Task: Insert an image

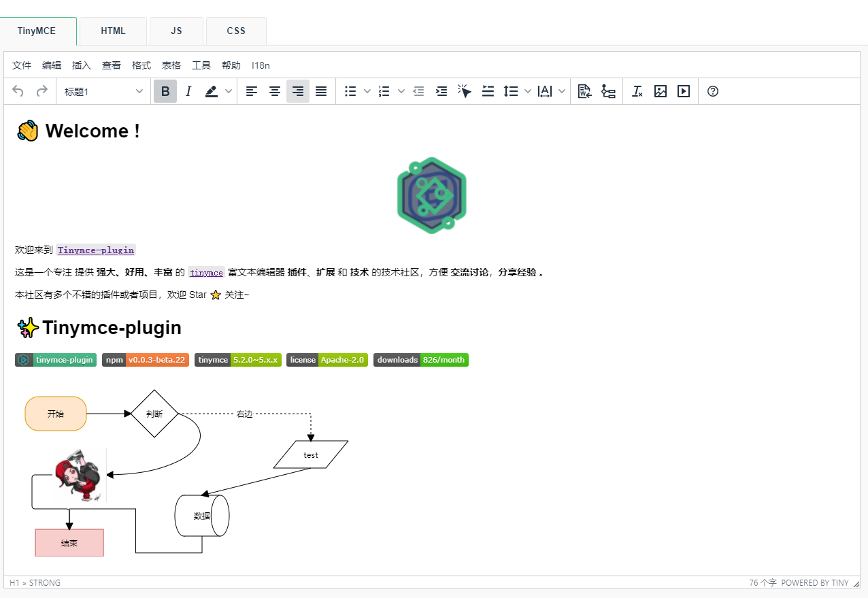Action: click(x=661, y=91)
